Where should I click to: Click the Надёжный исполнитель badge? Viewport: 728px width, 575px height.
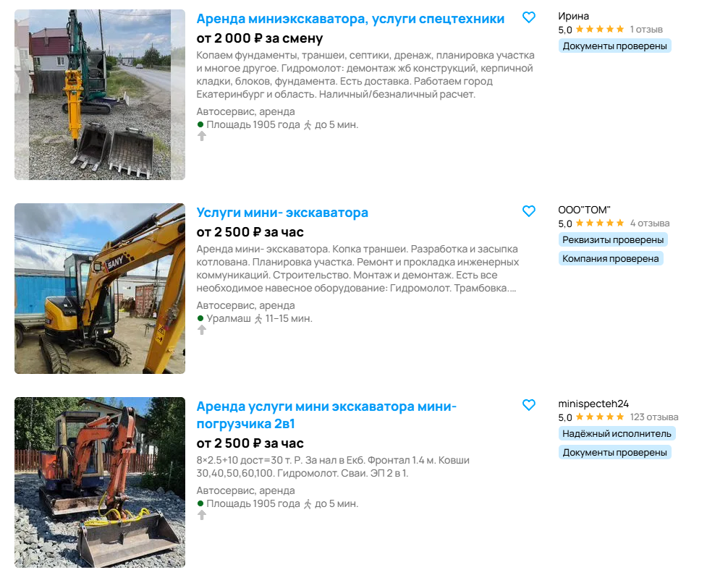(617, 433)
